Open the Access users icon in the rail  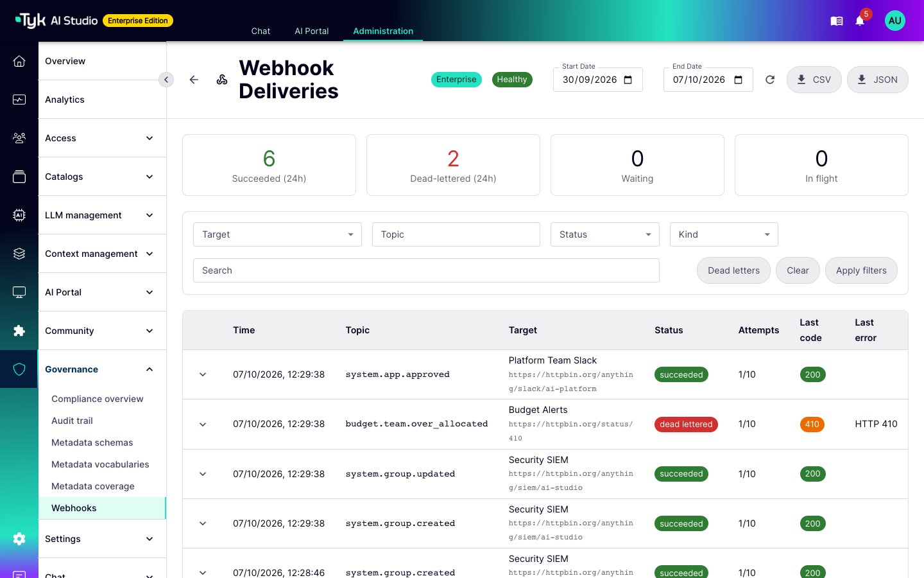pos(19,138)
